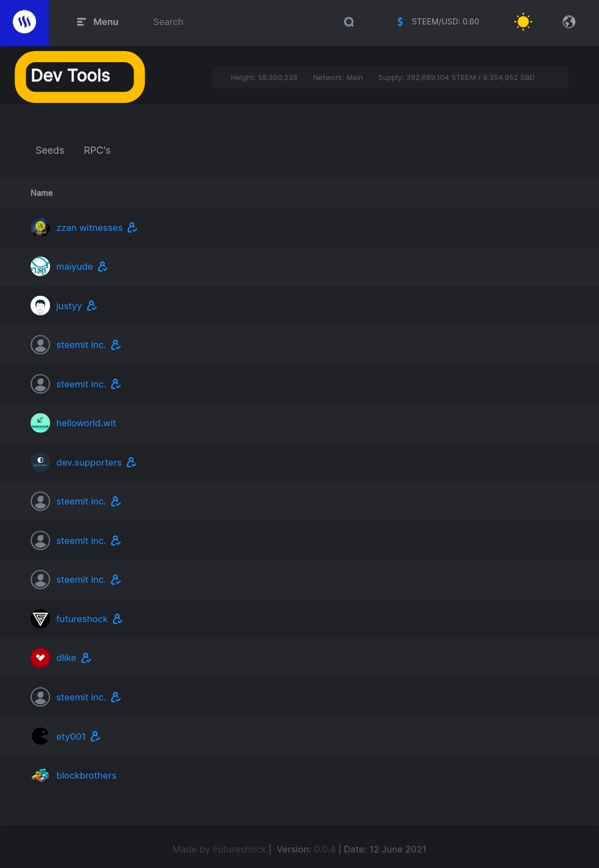
Task: Open blockbrothers witness link
Action: (x=86, y=775)
